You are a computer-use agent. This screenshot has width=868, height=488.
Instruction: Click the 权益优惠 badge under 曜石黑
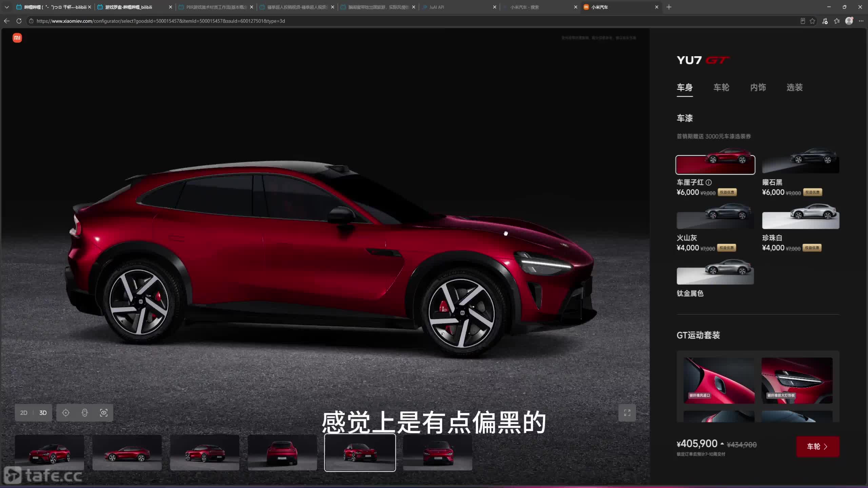812,192
